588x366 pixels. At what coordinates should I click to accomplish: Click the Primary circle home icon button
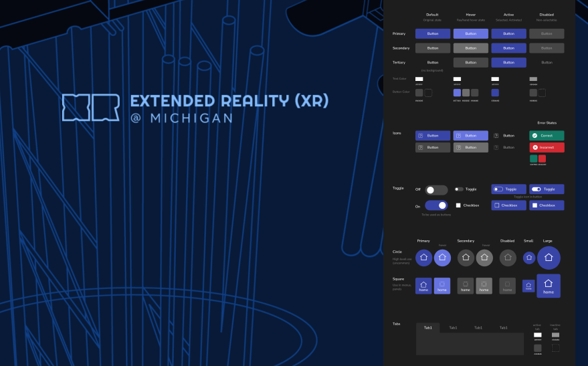pyautogui.click(x=423, y=258)
